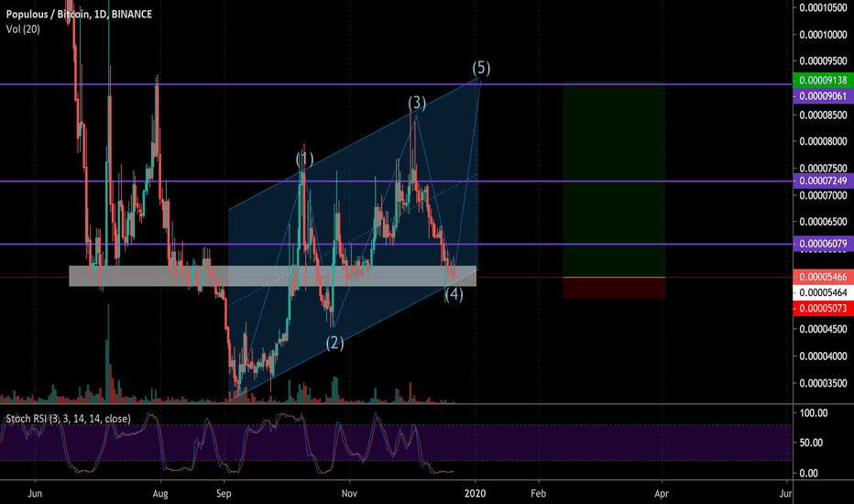The height and width of the screenshot is (504, 854).
Task: Click the wave (2) label
Action: click(x=335, y=343)
